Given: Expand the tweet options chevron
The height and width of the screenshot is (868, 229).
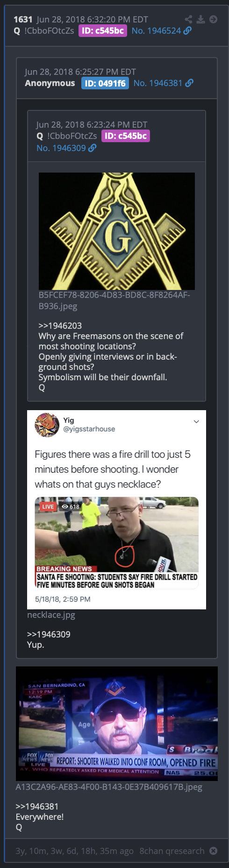Looking at the screenshot, I should (x=196, y=421).
